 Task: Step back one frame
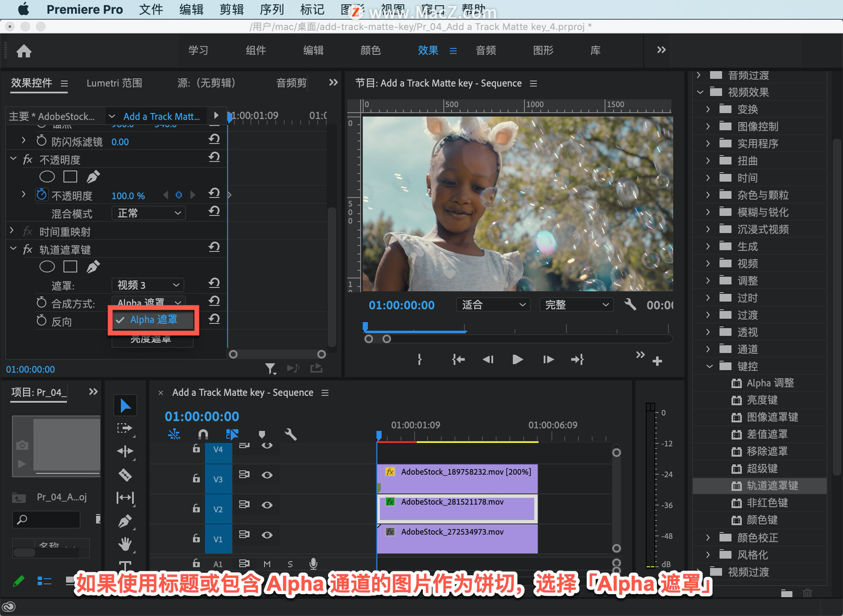point(488,360)
